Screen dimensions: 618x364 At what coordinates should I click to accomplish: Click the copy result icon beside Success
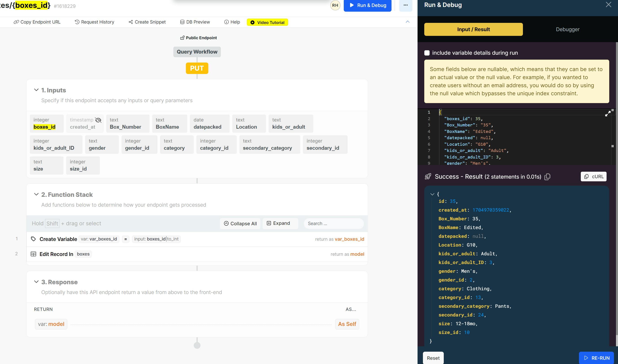click(x=547, y=177)
